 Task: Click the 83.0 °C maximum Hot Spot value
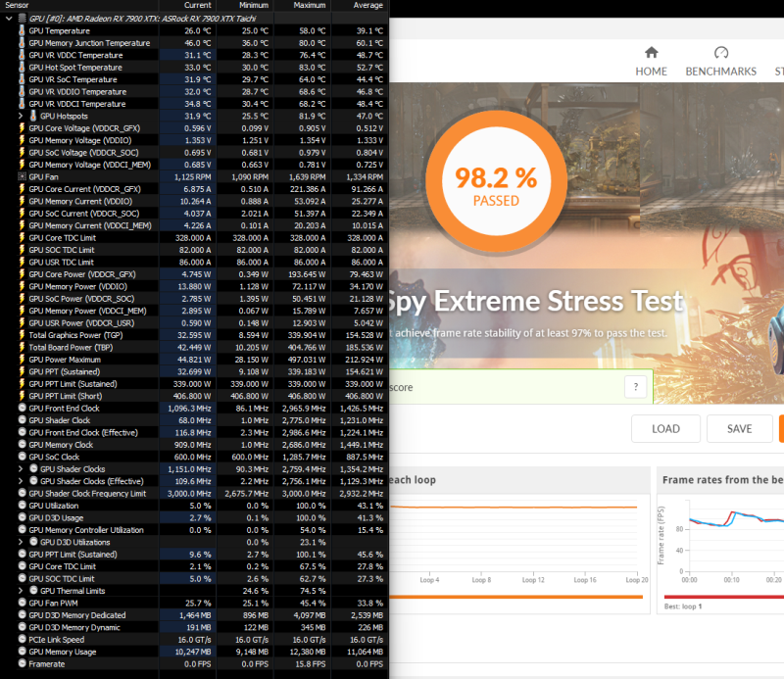coord(314,67)
